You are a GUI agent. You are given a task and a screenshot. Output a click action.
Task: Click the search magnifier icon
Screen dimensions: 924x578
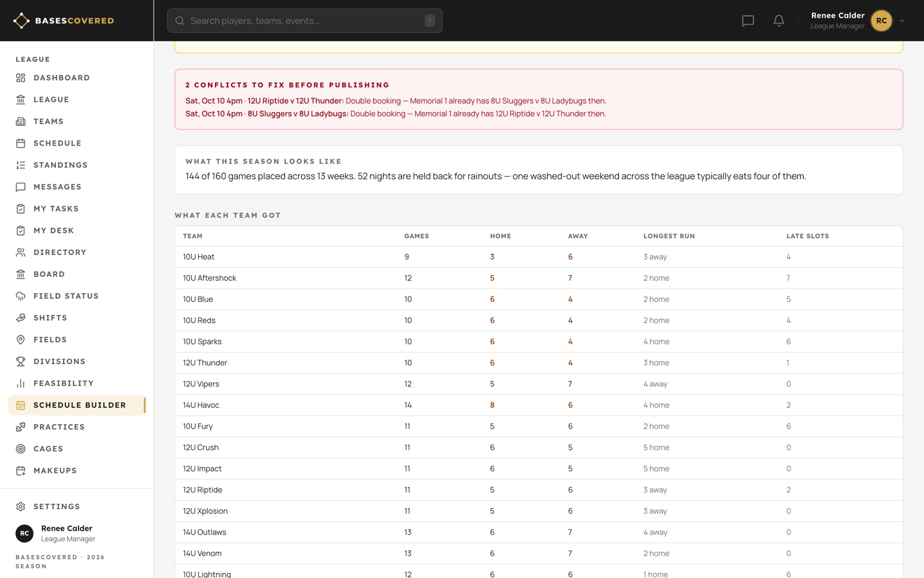[x=180, y=21]
